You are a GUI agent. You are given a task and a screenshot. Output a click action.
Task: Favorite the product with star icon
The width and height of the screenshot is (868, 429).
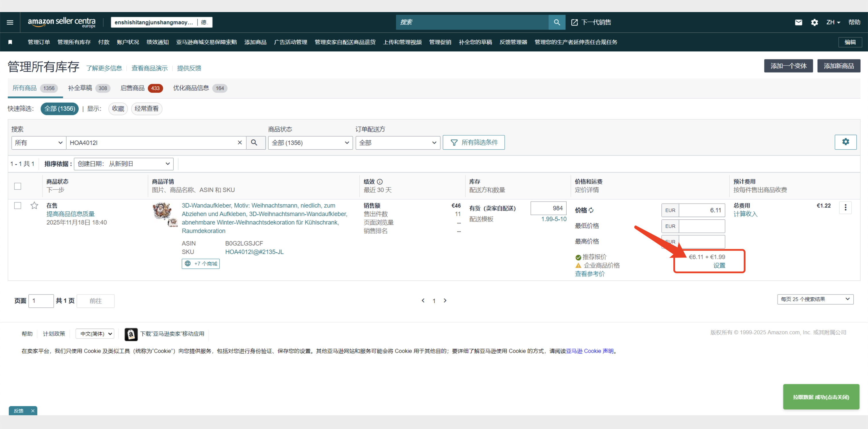pos(34,205)
